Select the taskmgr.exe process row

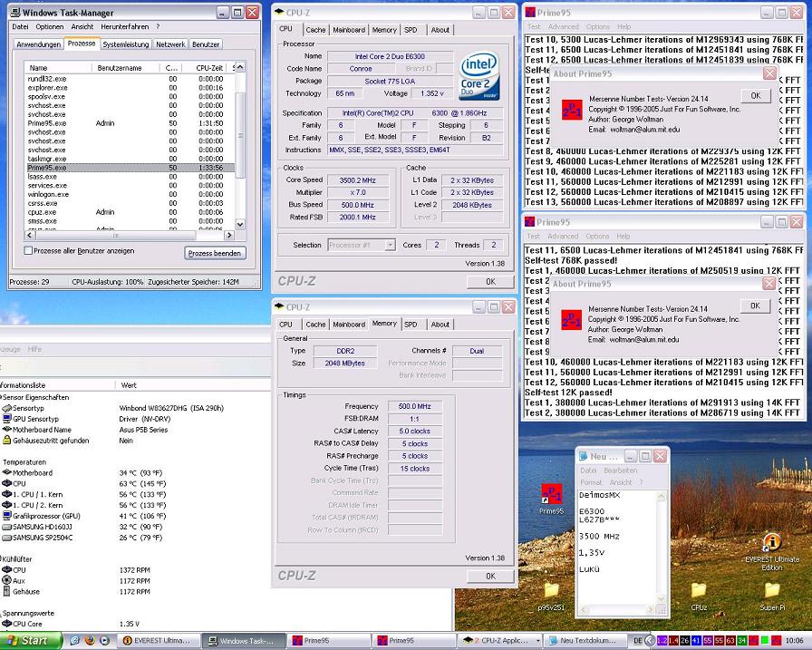click(130, 159)
